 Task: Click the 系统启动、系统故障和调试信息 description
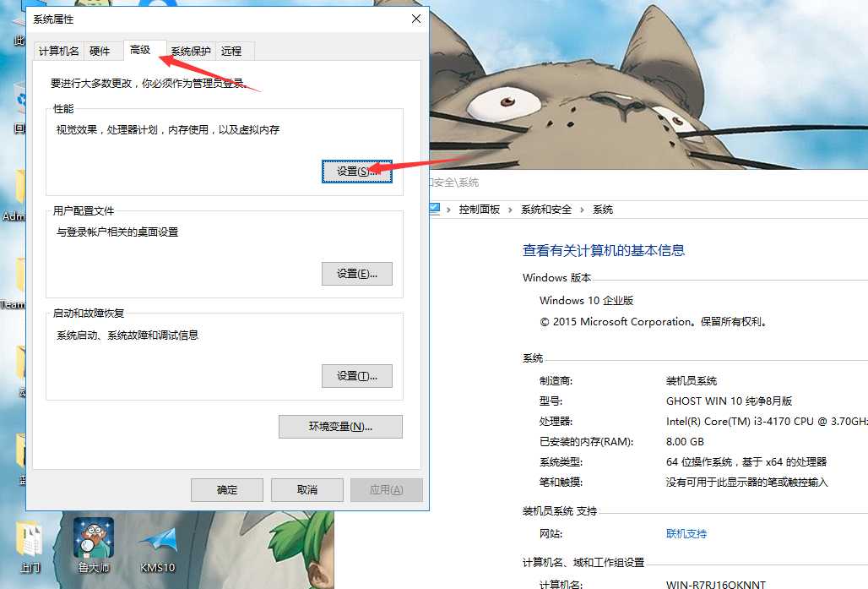click(x=127, y=335)
